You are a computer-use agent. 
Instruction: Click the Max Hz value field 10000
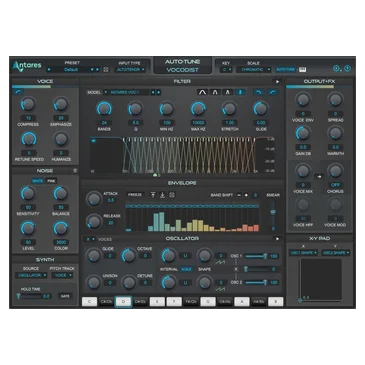click(x=198, y=123)
